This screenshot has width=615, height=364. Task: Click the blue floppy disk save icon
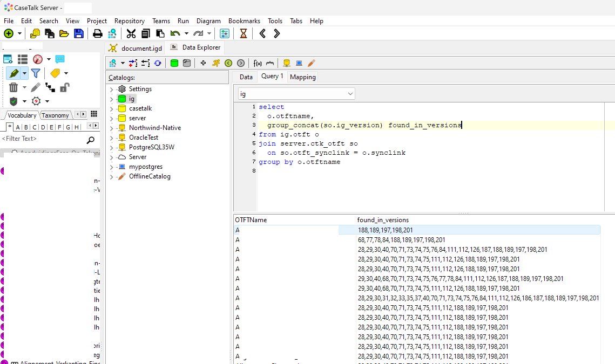click(x=79, y=33)
